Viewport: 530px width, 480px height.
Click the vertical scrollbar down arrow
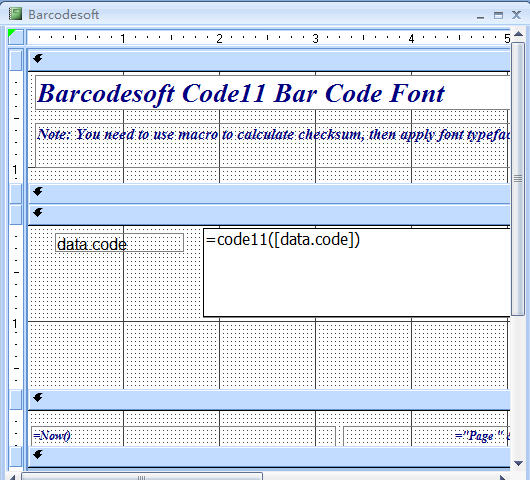pyautogui.click(x=518, y=463)
